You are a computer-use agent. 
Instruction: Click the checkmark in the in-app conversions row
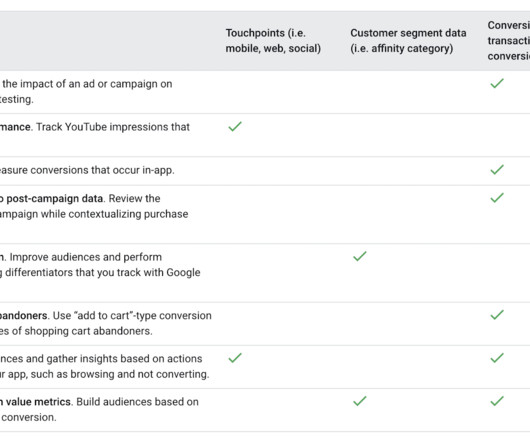pyautogui.click(x=497, y=169)
